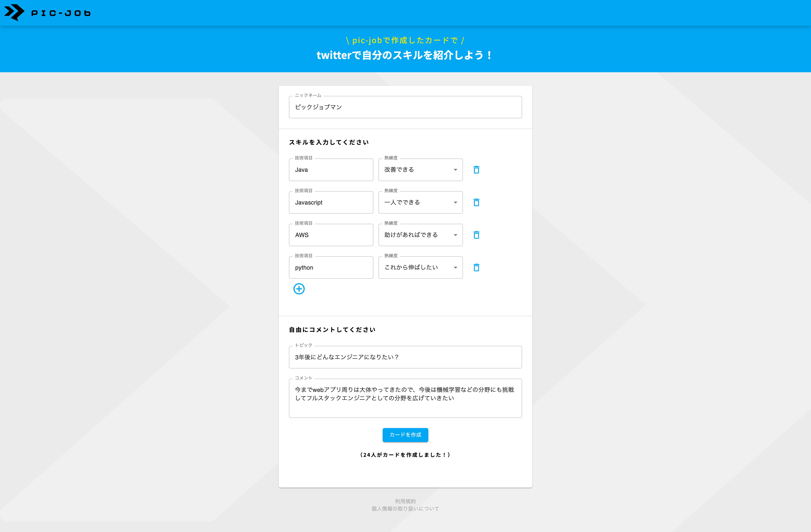This screenshot has width=811, height=532.
Task: Open the 個人情報の取り扱いについて link
Action: [x=405, y=509]
